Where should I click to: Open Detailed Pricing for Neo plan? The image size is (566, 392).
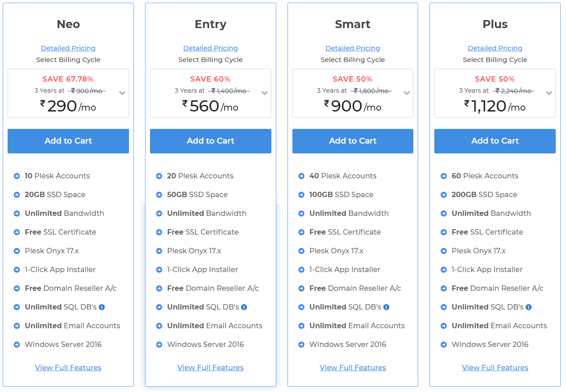pyautogui.click(x=68, y=48)
